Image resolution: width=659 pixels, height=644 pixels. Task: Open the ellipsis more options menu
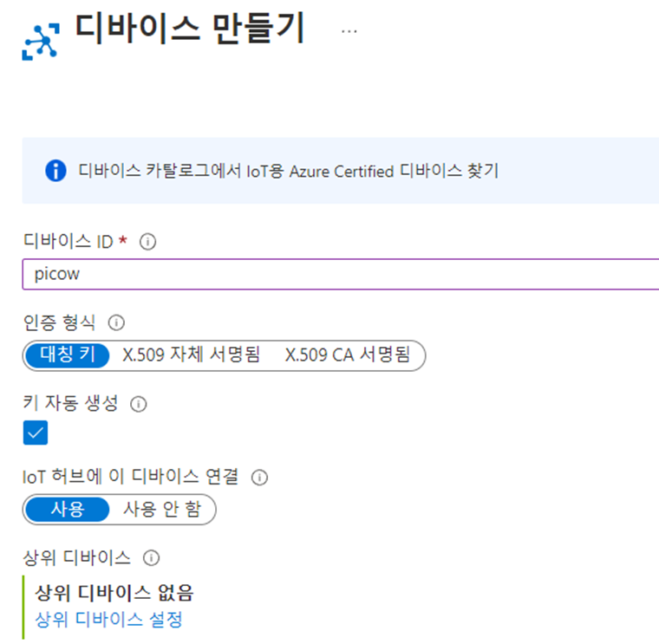click(349, 31)
